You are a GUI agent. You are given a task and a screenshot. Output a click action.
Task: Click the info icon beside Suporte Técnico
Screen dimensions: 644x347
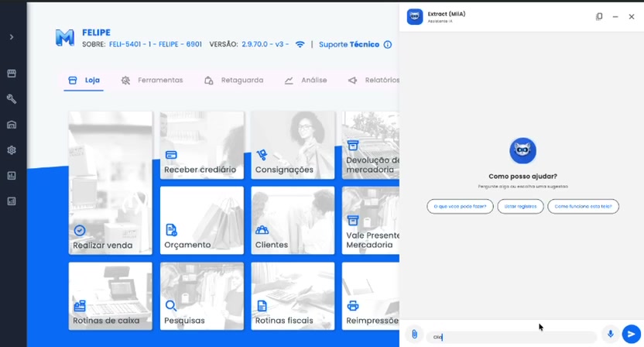tap(388, 45)
